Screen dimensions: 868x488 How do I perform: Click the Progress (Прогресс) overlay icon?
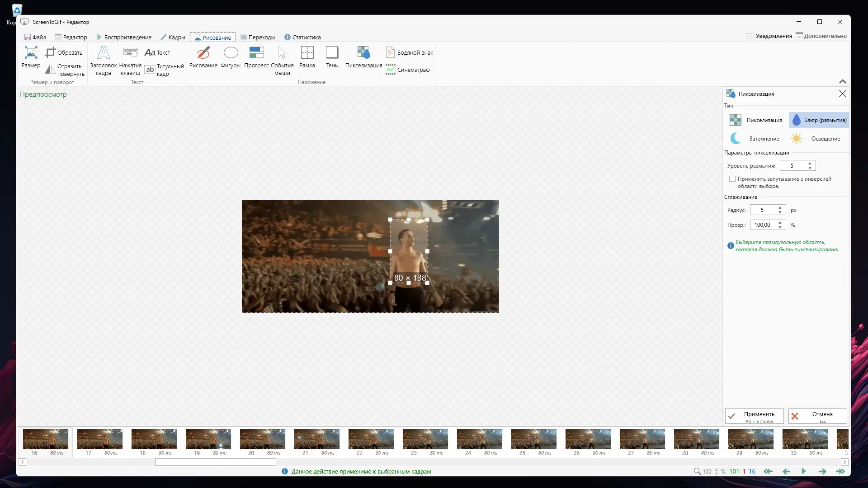(x=256, y=57)
